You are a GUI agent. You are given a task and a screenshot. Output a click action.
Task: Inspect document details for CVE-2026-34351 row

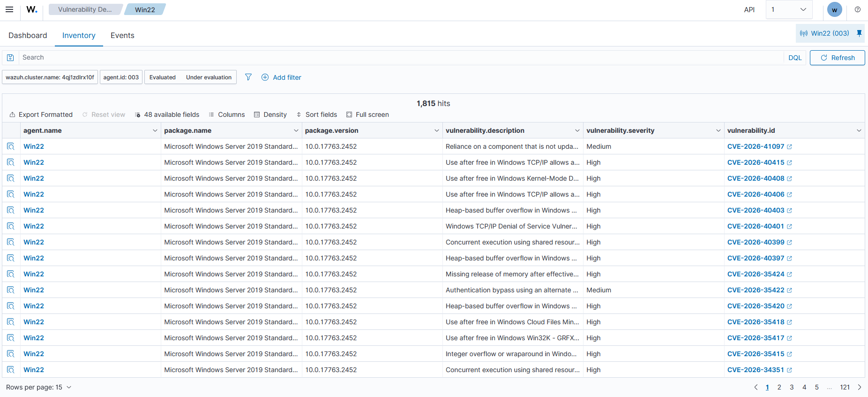[11, 370]
